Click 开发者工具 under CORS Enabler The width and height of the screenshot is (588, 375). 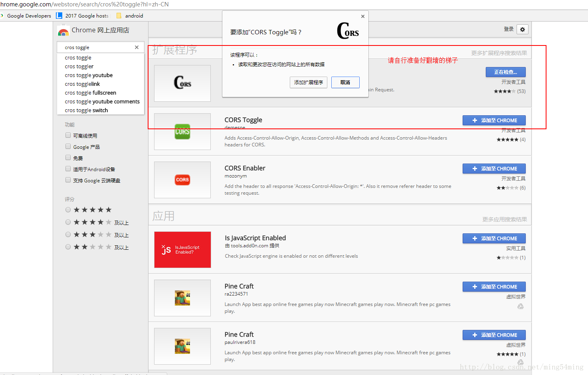[513, 178]
